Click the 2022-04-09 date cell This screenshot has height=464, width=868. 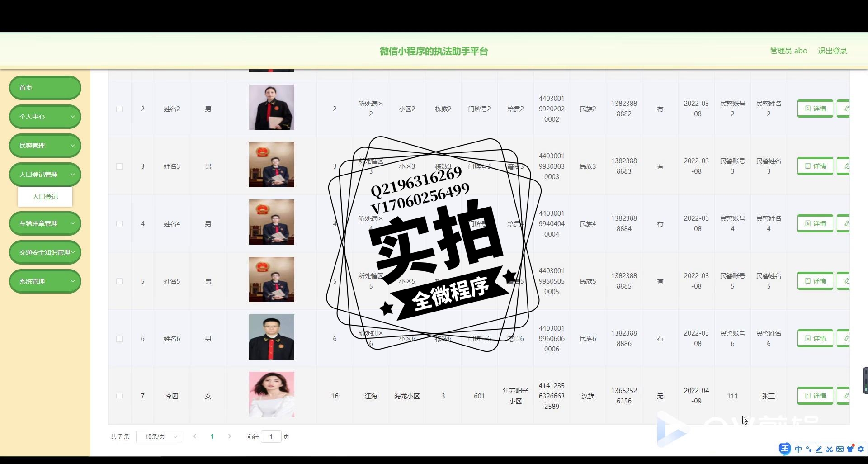tap(696, 396)
